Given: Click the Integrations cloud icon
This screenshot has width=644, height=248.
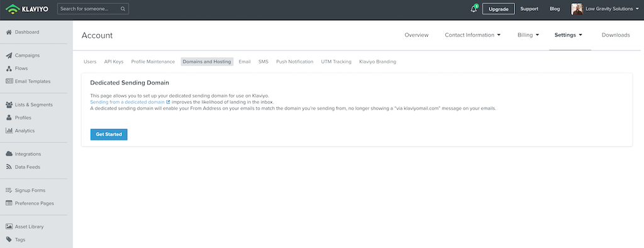Looking at the screenshot, I should [9, 154].
